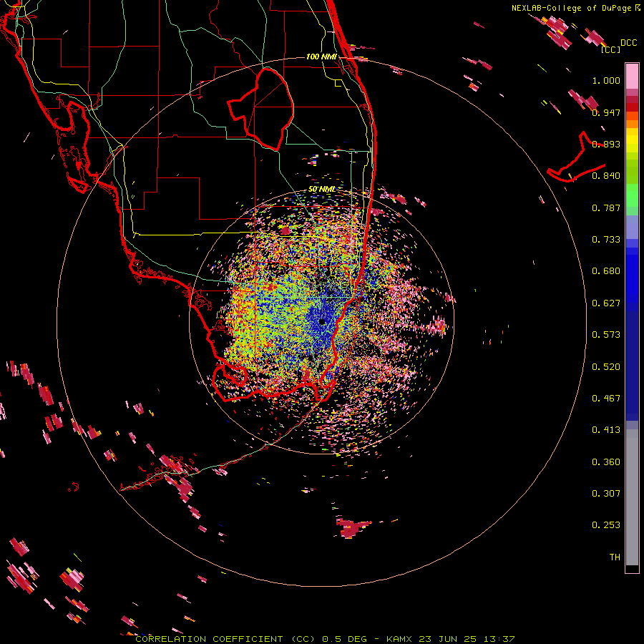Select the 0.947 value on the color scale

(606, 112)
